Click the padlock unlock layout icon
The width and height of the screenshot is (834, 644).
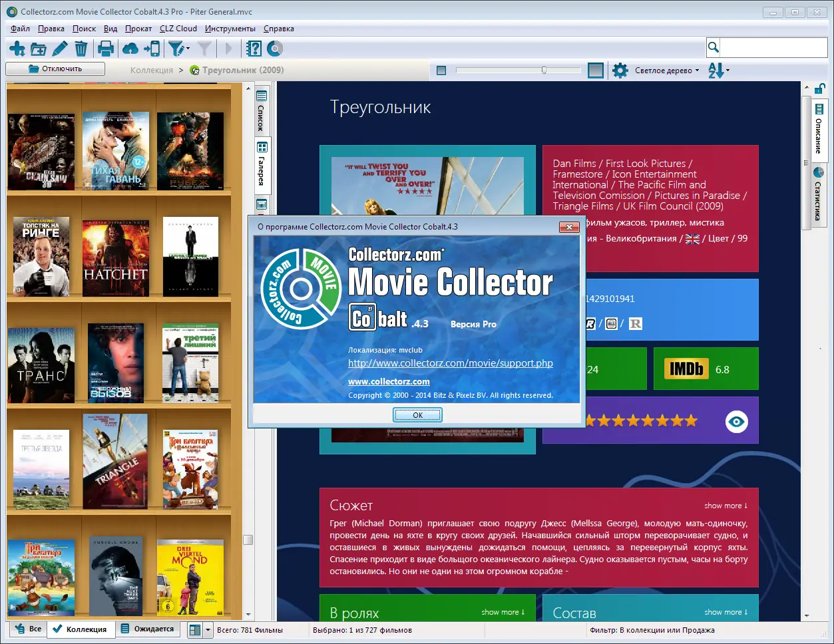tap(819, 89)
